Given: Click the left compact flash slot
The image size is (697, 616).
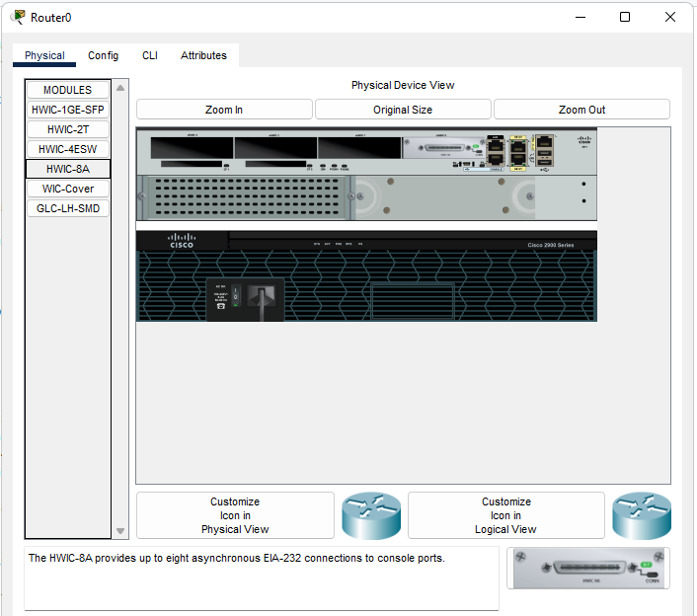Looking at the screenshot, I should [192, 164].
